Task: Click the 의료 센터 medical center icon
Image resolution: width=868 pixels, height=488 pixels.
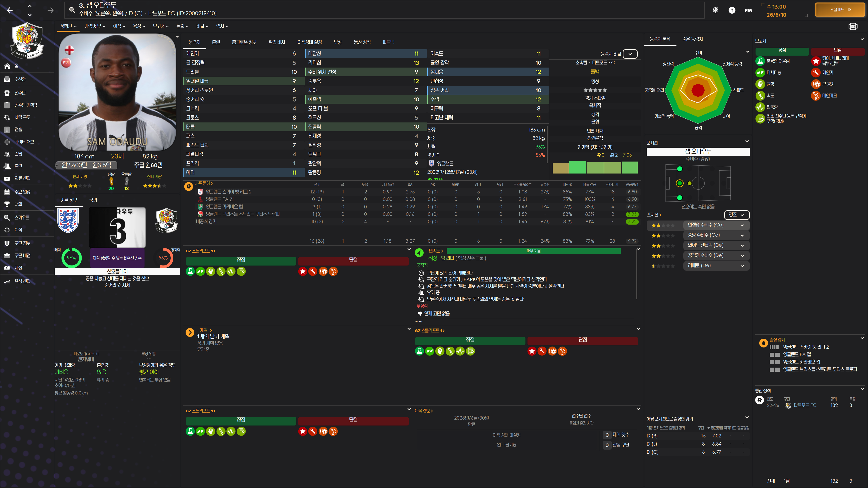Action: pyautogui.click(x=7, y=178)
